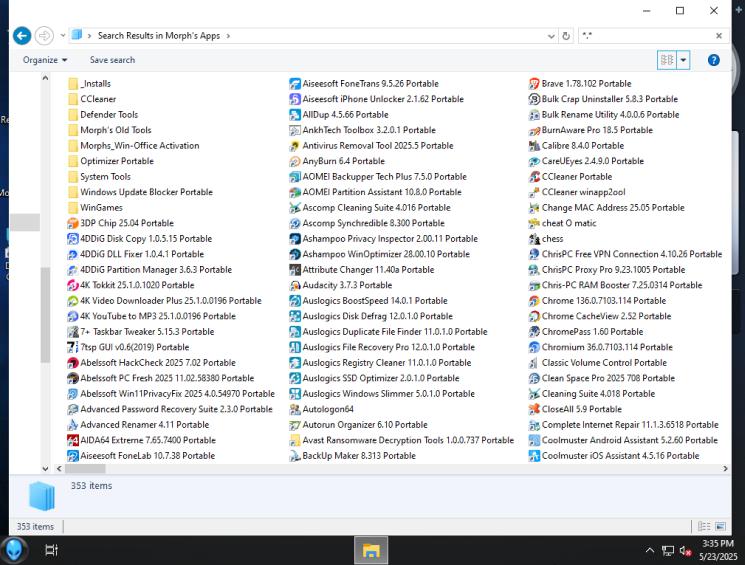
Task: Click the Audacity 3.7.3 Portable icon
Action: click(295, 286)
